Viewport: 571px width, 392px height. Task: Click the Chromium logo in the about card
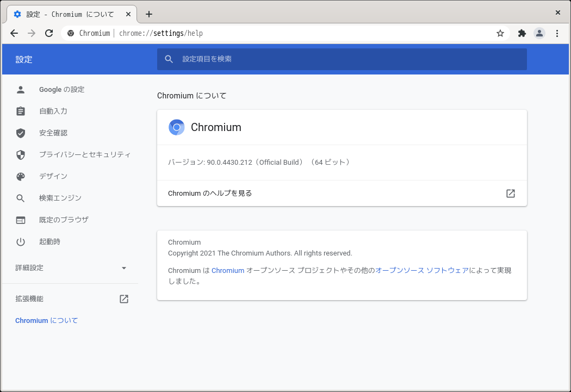pos(177,127)
